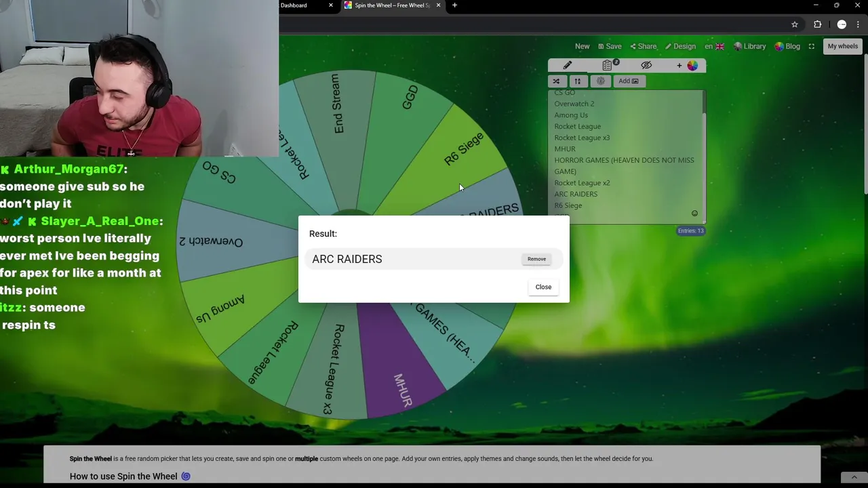Expand the bottom-right scroll-up chevron

[x=854, y=477]
